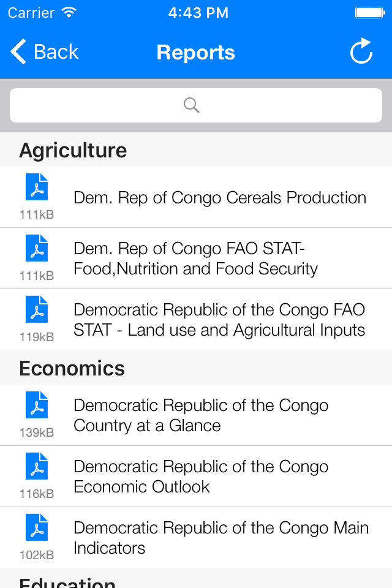Tap the back chevron arrow

pyautogui.click(x=18, y=52)
